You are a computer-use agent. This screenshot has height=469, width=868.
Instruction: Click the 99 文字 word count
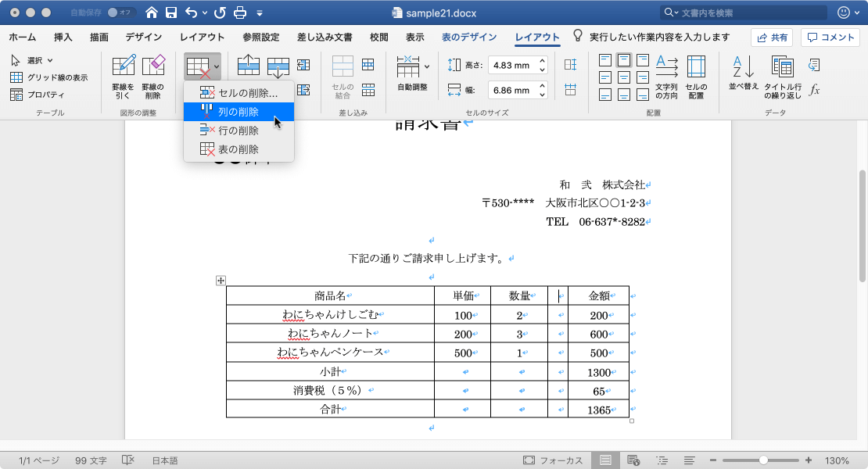click(91, 460)
